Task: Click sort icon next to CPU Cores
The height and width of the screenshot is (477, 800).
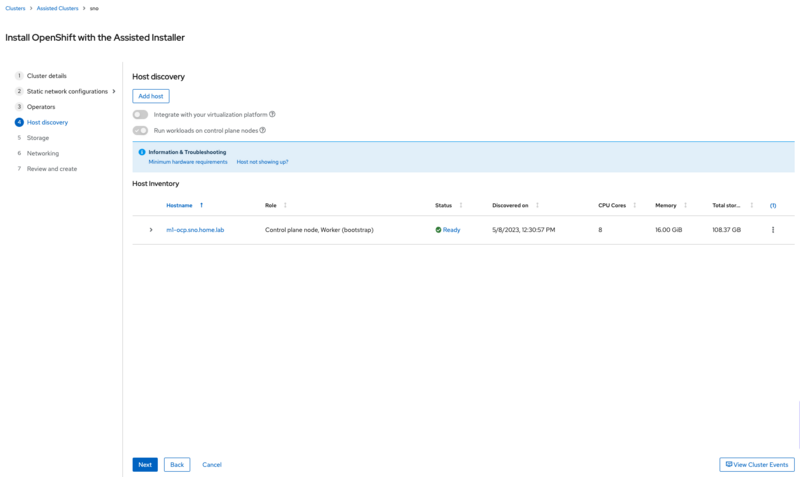Action: coord(635,205)
